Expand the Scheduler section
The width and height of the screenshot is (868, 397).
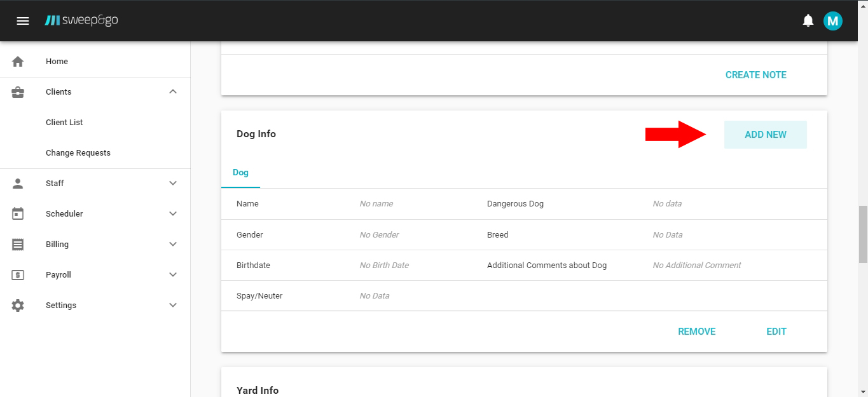coord(172,213)
